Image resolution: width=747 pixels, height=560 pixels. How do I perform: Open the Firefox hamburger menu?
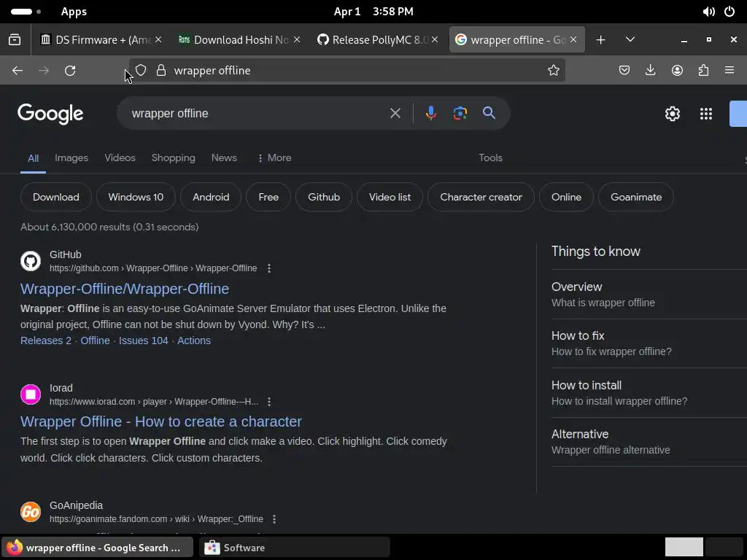click(729, 71)
